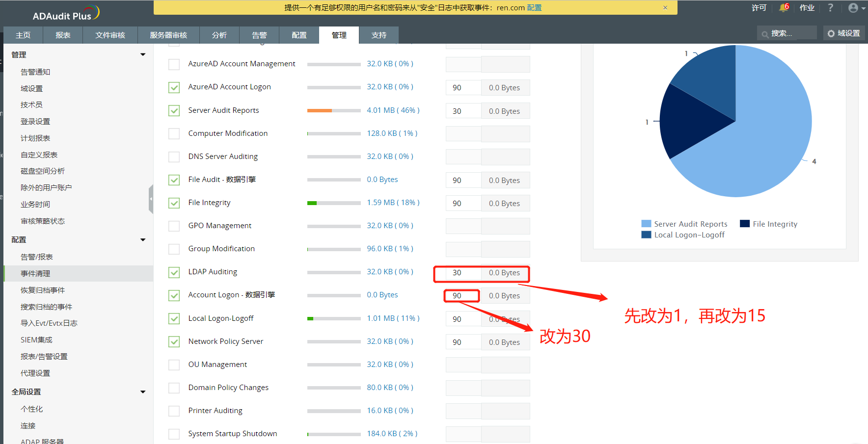Check the GPO Management checkbox
Viewport: 868px width, 444px height.
[174, 226]
